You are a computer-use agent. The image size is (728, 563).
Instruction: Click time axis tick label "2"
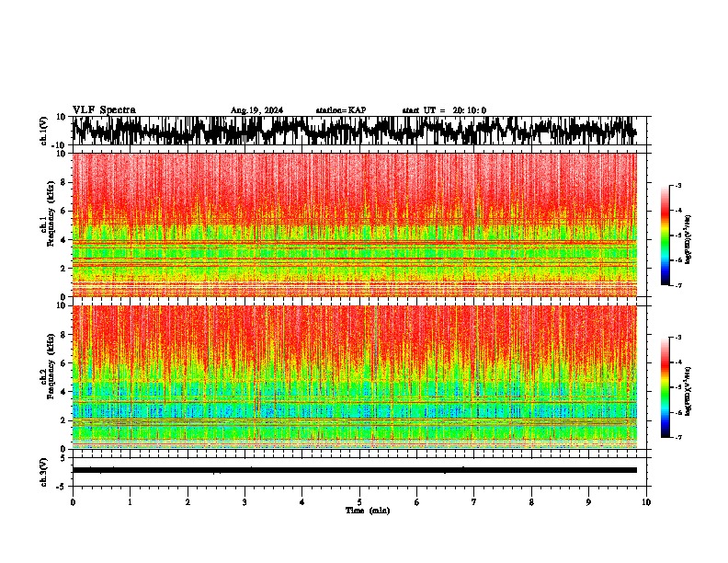coord(188,502)
